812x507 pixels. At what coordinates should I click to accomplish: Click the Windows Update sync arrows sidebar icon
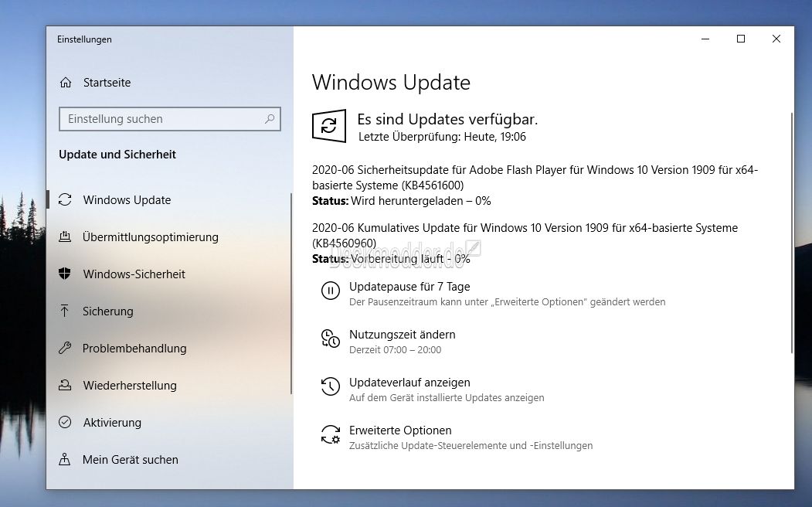[x=65, y=200]
